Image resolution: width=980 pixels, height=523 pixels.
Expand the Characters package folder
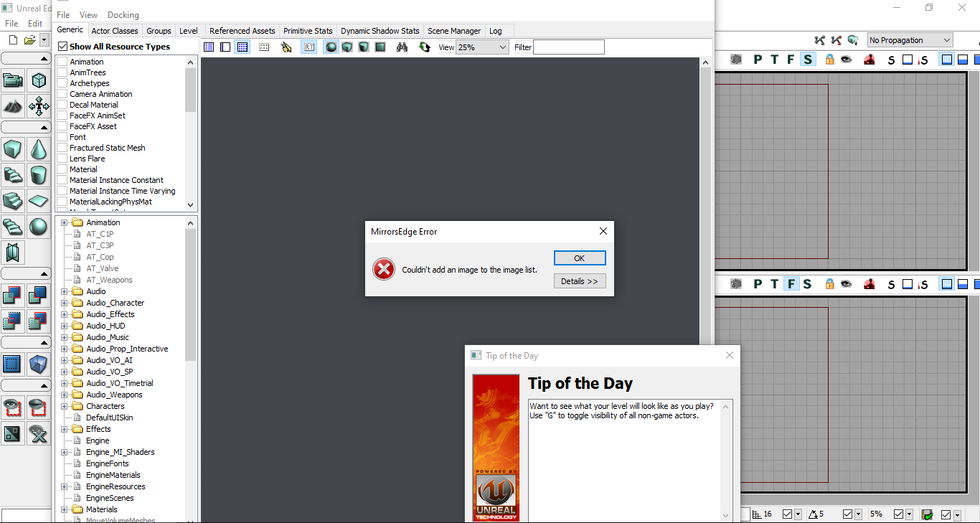pos(65,406)
